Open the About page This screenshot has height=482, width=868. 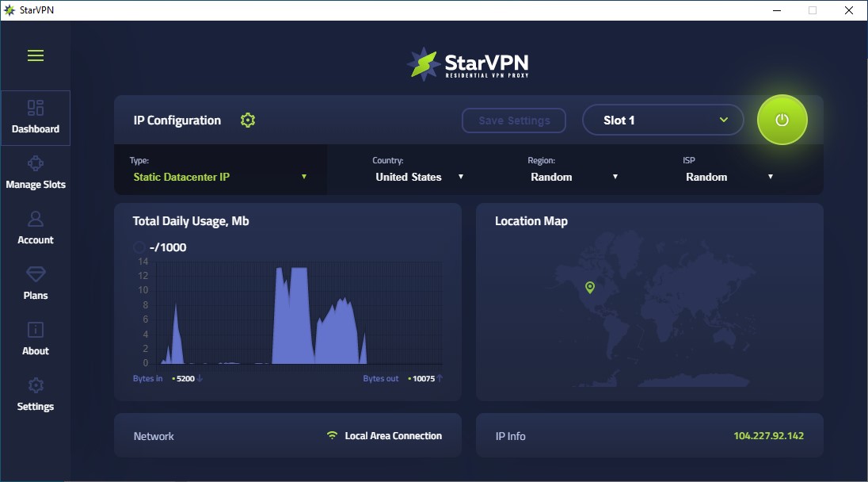(x=36, y=339)
